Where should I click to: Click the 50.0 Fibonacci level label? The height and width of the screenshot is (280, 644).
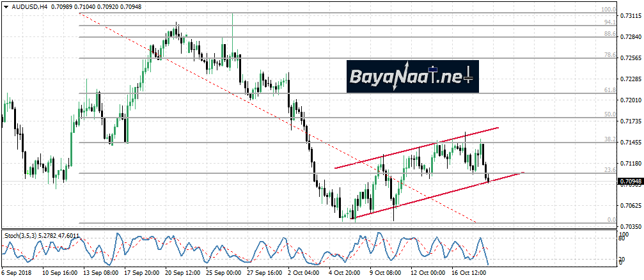[609, 114]
